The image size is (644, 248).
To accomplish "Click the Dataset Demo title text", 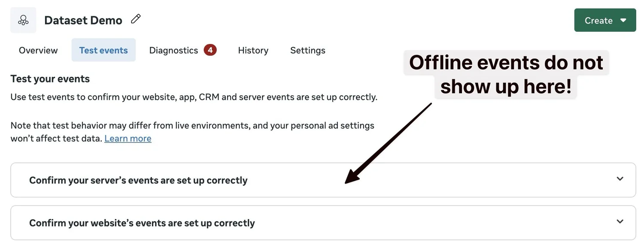I will (83, 20).
